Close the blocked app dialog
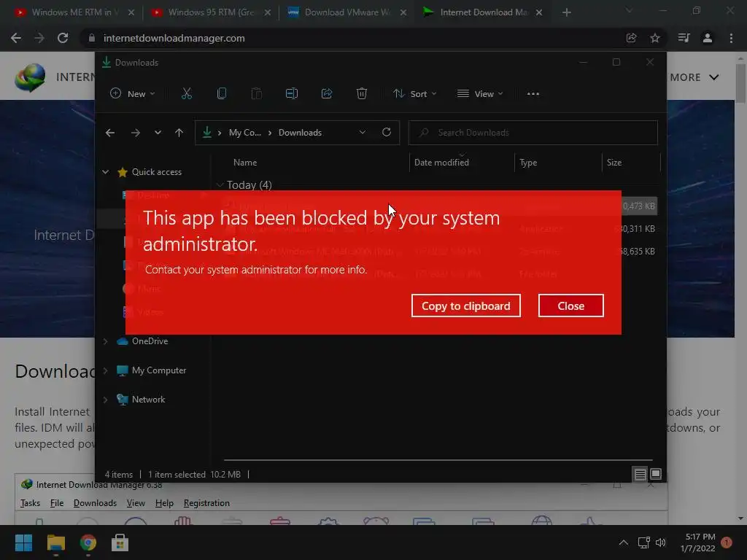Image resolution: width=747 pixels, height=560 pixels. tap(570, 306)
